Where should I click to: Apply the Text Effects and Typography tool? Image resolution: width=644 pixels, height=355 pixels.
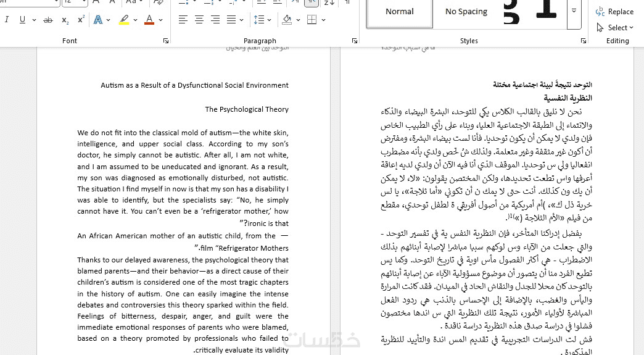tap(97, 19)
